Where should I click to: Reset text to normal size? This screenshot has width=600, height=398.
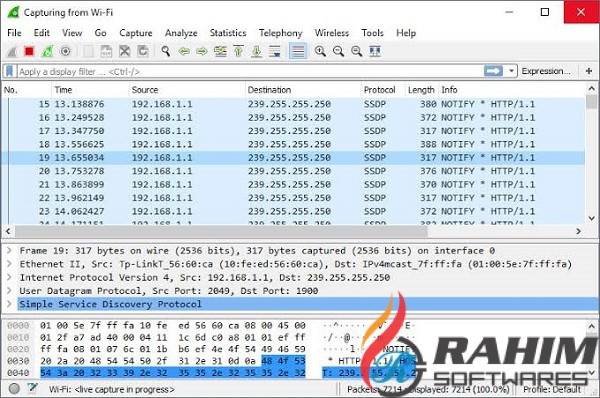pyautogui.click(x=357, y=51)
